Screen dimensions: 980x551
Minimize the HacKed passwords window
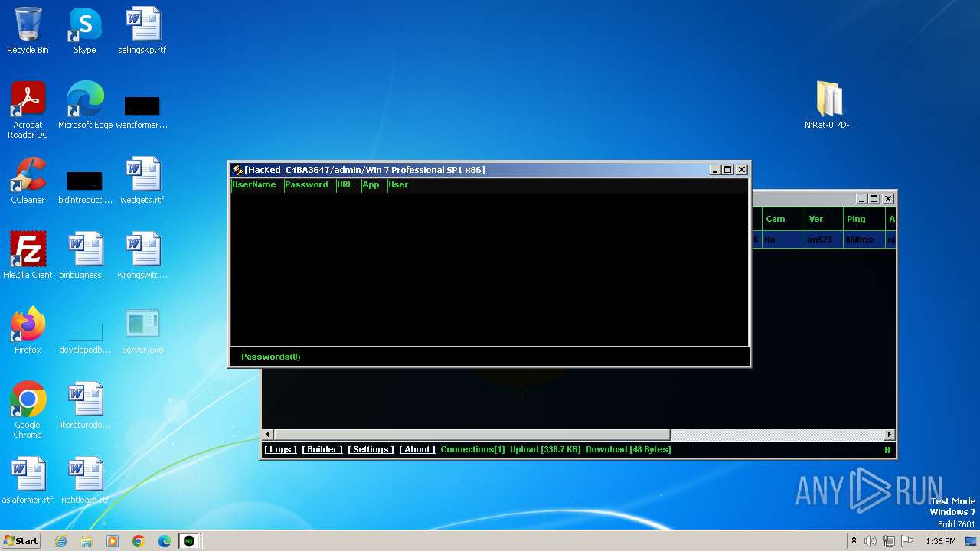[x=715, y=170]
